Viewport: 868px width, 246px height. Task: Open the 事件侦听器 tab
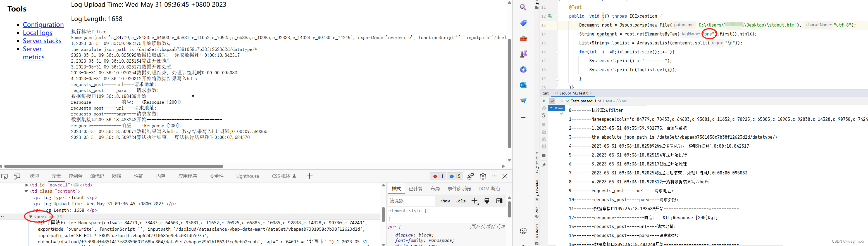[x=459, y=189]
